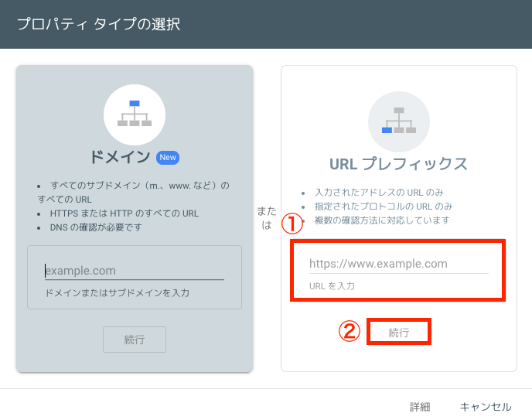Click the すべてのサブドメイン bullet text

133,192
